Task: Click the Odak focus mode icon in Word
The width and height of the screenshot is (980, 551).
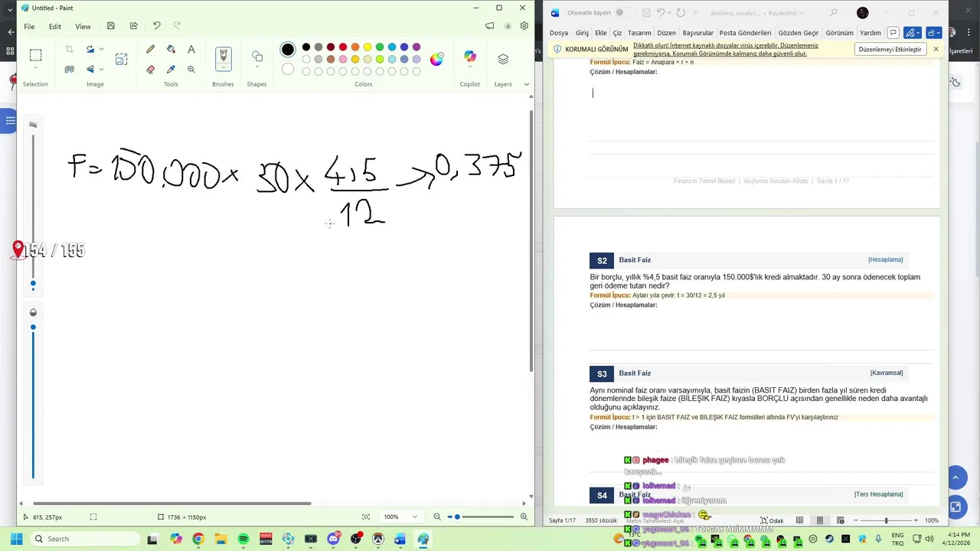Action: [772, 520]
